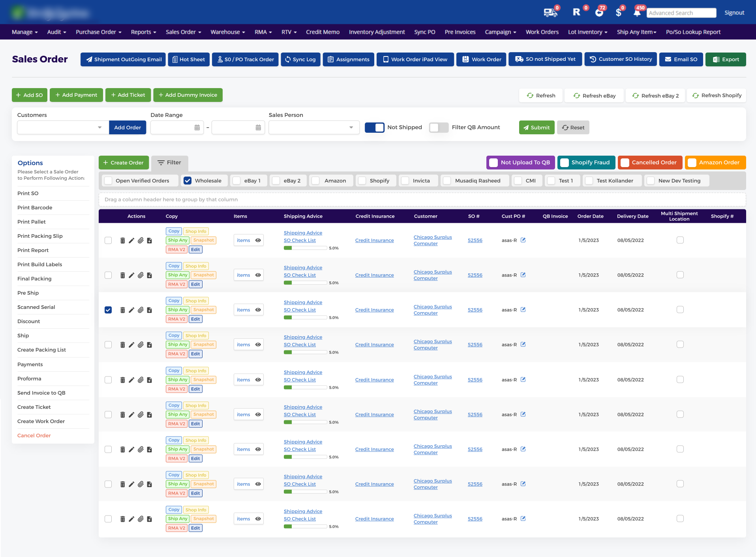Click the Add SO button

pyautogui.click(x=30, y=95)
